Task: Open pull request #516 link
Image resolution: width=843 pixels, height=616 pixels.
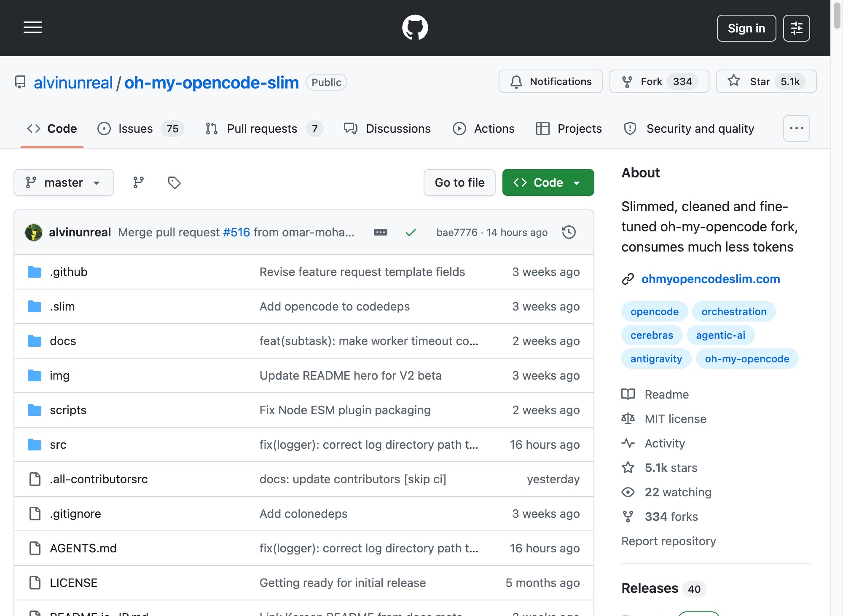Action: [236, 232]
